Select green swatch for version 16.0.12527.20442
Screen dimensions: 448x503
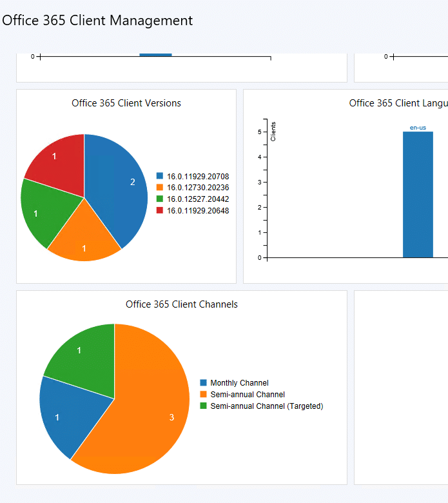160,199
